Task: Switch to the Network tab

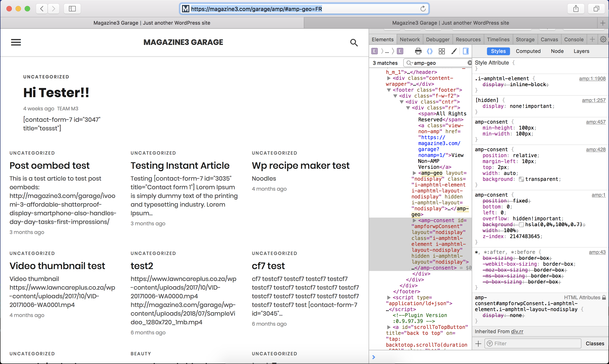Action: (x=410, y=39)
